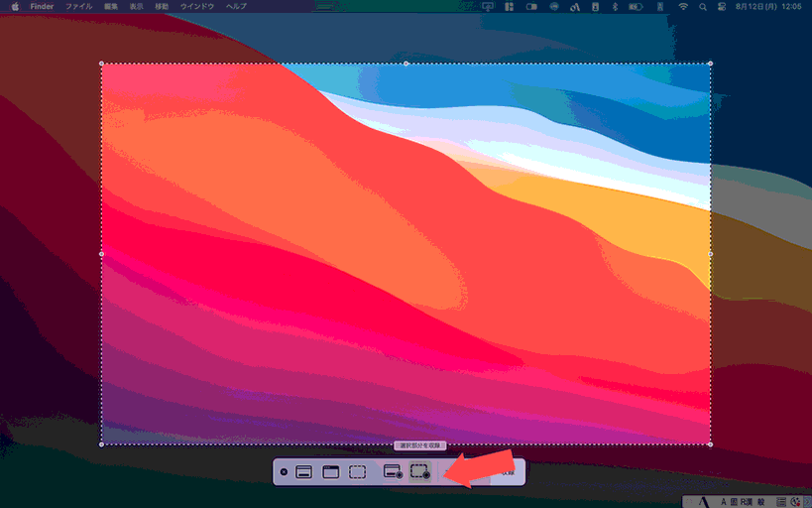
Task: Open Spotlight search magnifier icon
Action: point(703,7)
